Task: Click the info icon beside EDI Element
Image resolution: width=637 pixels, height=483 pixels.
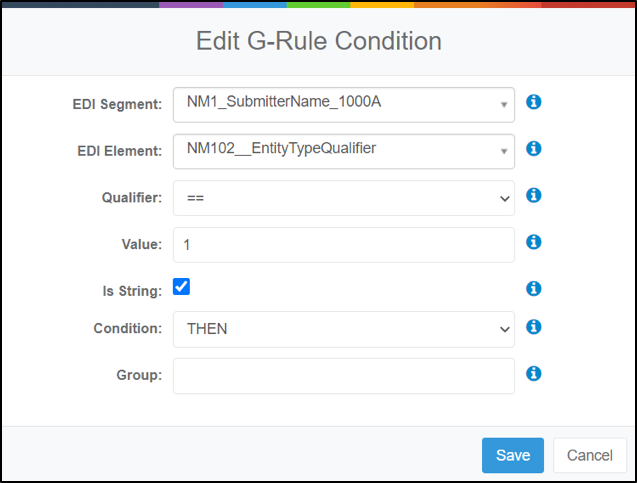Action: 533,149
